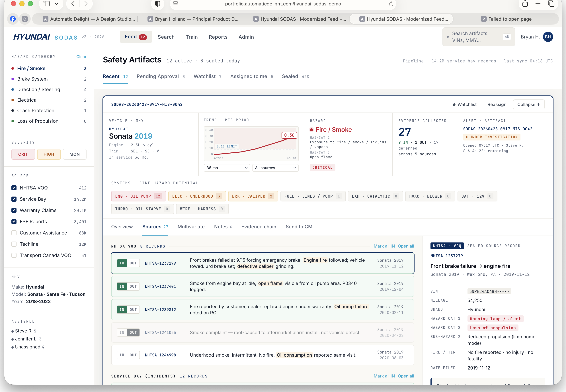Screen dimensions: 566x392
Task: Open a new tab with the plus icon
Action: [x=538, y=4]
